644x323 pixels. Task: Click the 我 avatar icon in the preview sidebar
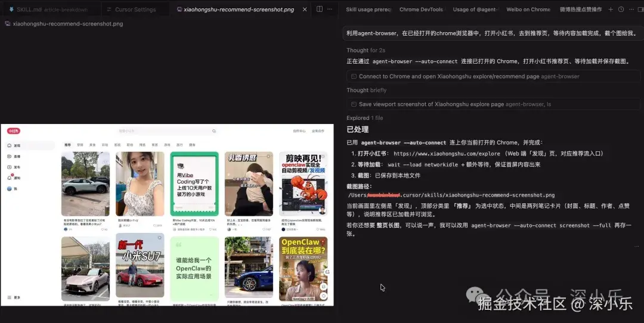(10, 189)
